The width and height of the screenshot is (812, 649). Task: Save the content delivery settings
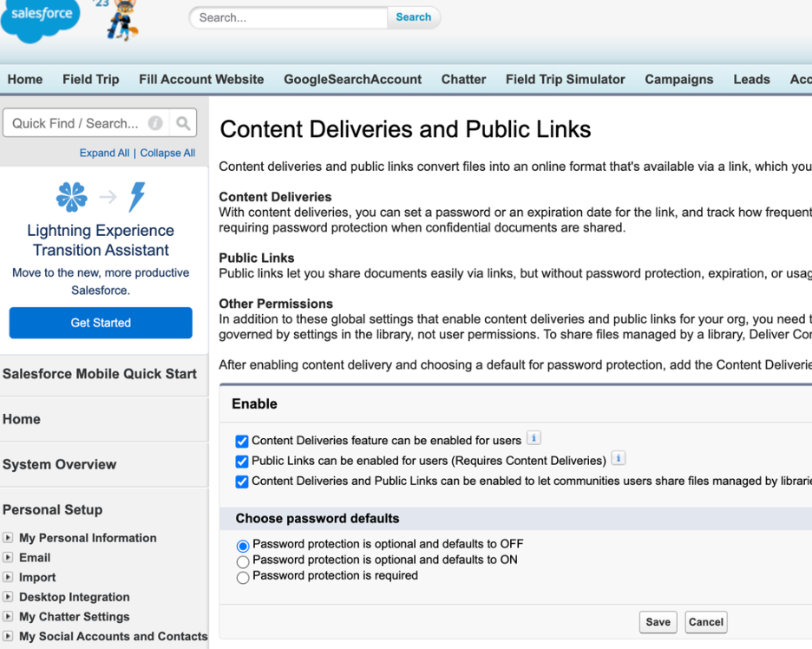pos(658,622)
